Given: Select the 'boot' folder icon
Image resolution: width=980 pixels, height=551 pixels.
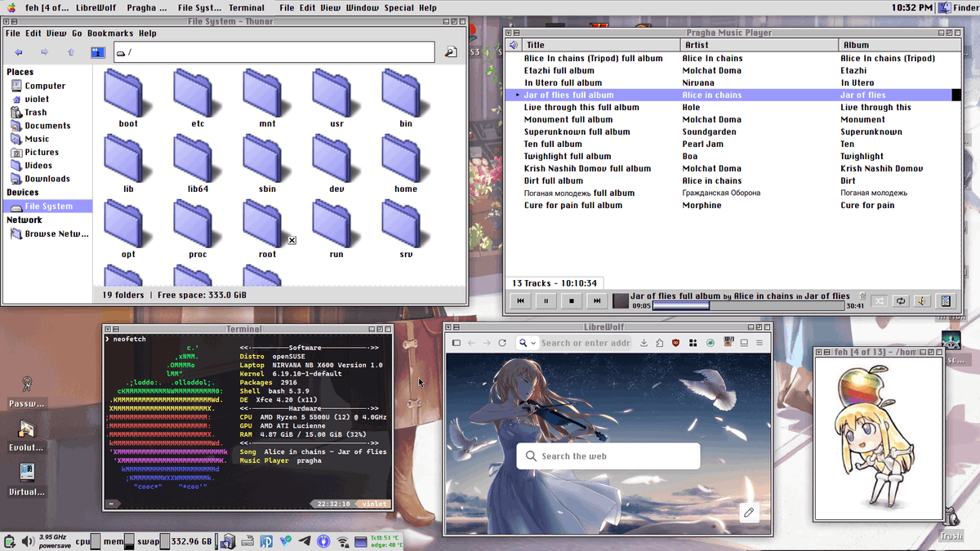Looking at the screenshot, I should pos(128,91).
